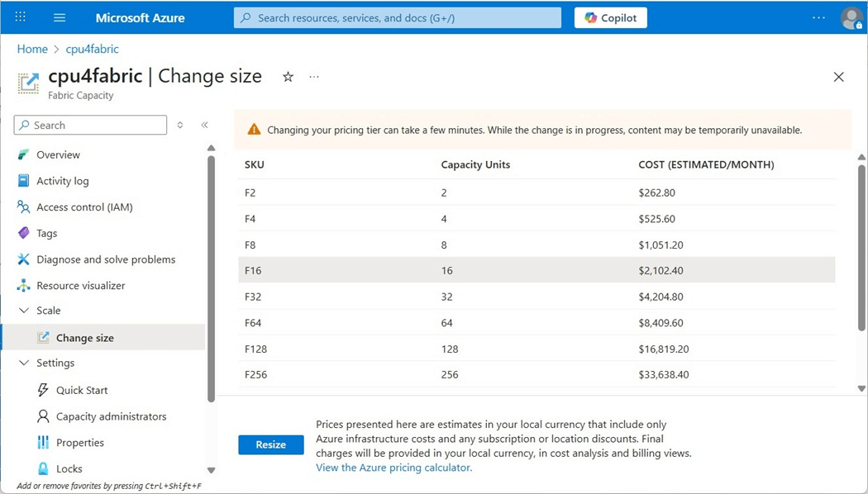The width and height of the screenshot is (868, 494).
Task: Open the hamburger portal menu
Action: click(60, 17)
